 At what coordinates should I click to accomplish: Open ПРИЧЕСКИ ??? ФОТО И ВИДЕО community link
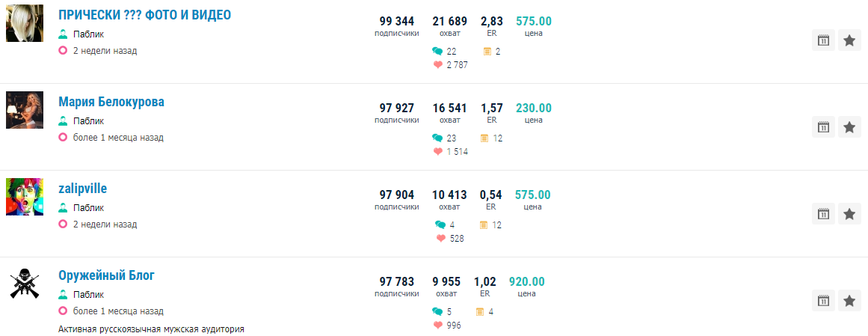tap(144, 16)
